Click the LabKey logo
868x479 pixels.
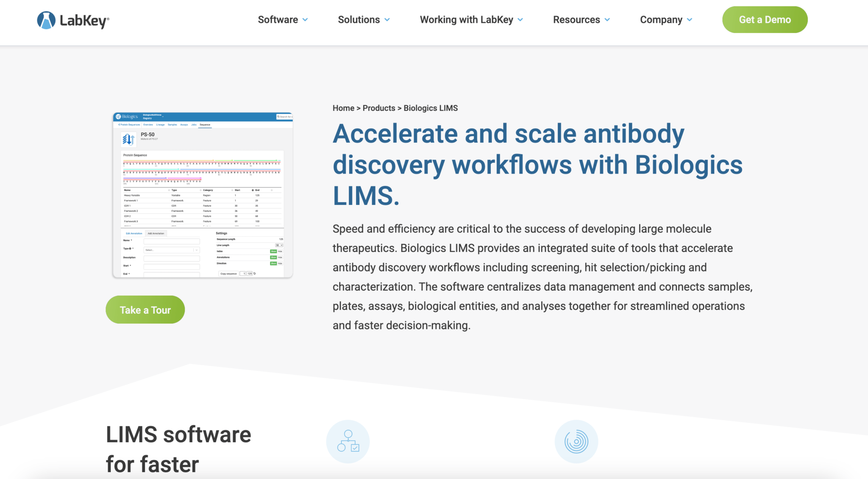[x=73, y=20]
